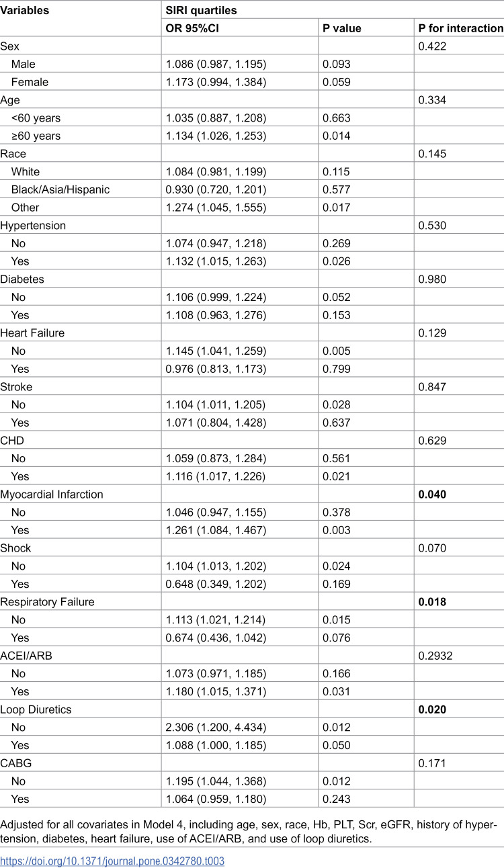Click the SIRI quartiles header

201,11
